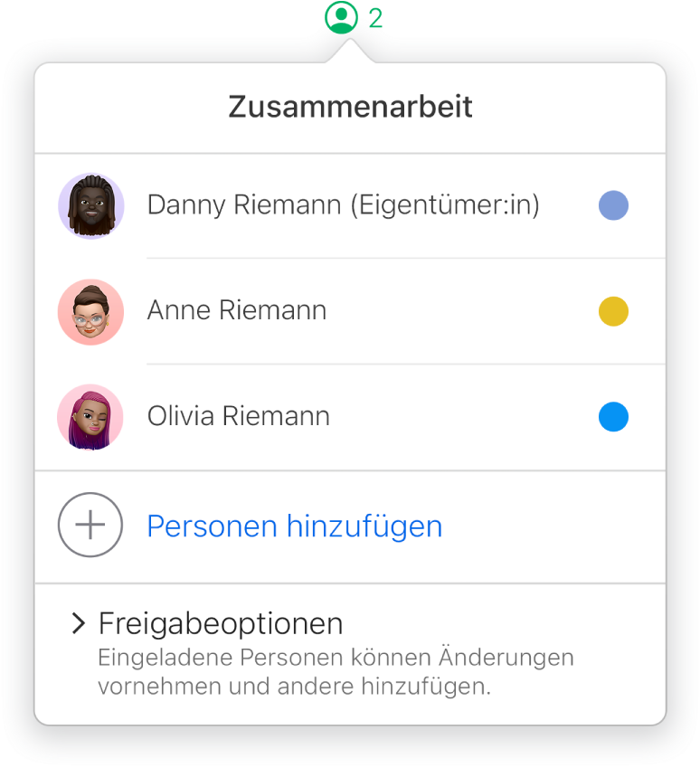Click the plus circle next to Personen hinzufügen
The image size is (700, 768).
90,526
